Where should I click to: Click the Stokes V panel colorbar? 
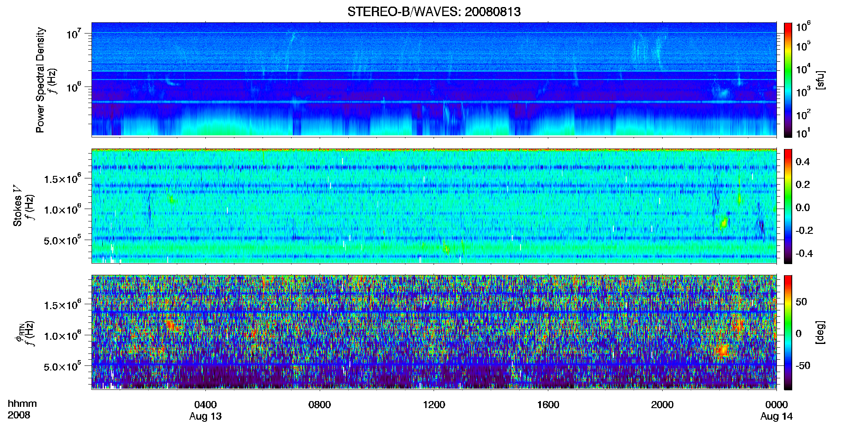[x=788, y=206]
